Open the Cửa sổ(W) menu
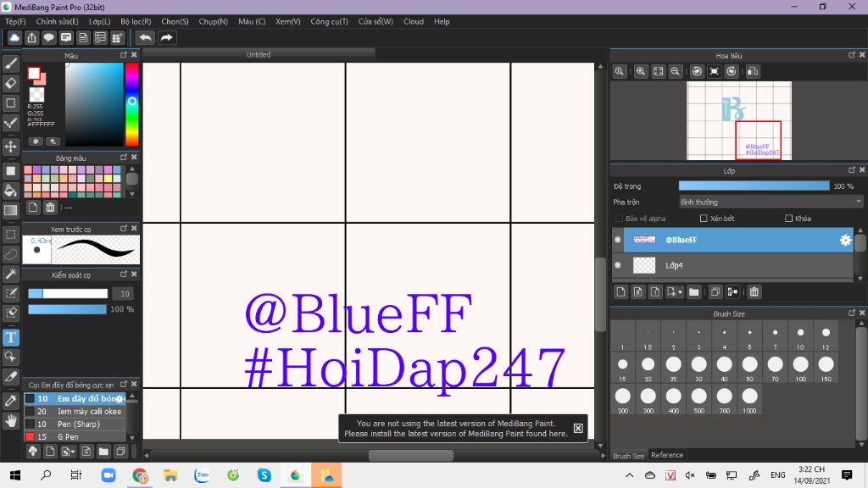Image resolution: width=868 pixels, height=488 pixels. (x=376, y=21)
